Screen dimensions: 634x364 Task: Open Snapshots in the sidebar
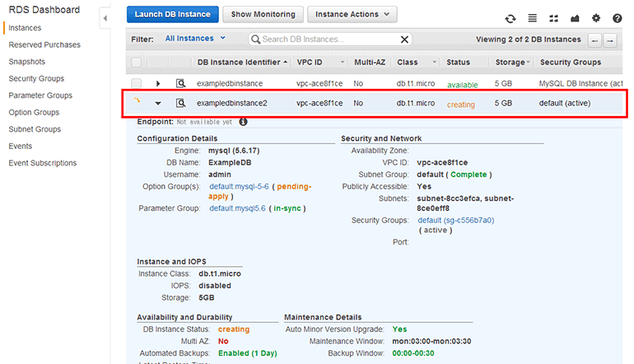click(x=27, y=62)
